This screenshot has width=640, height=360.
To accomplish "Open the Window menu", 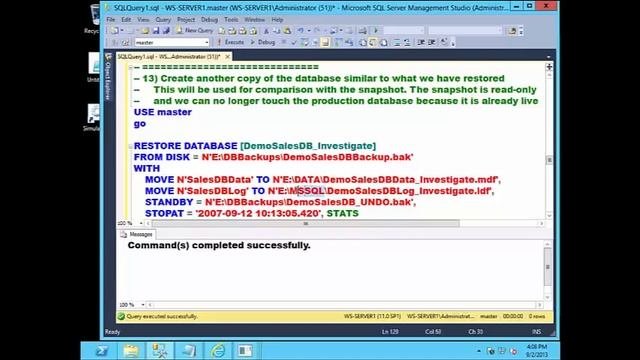I will [x=254, y=20].
